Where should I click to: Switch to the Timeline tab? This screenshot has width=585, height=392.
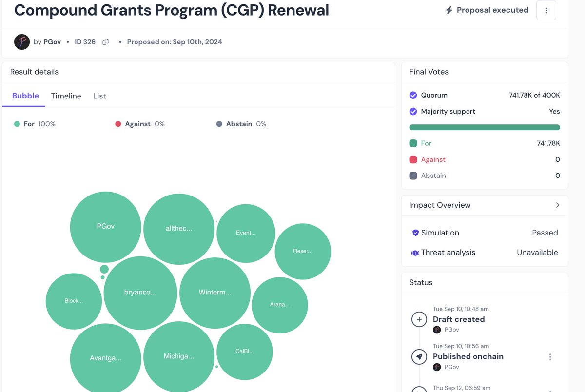click(66, 96)
